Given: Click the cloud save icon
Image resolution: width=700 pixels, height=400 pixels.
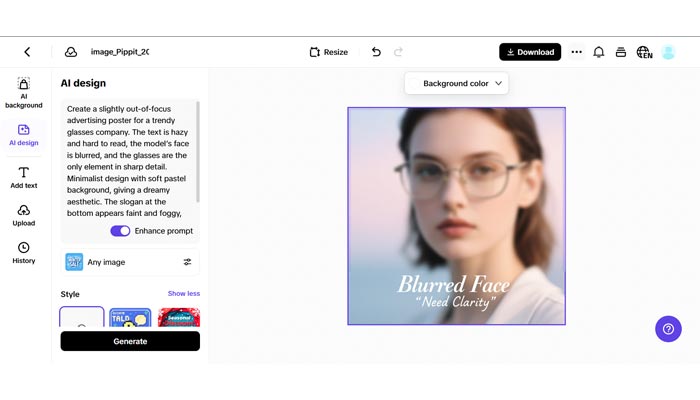Looking at the screenshot, I should (71, 52).
